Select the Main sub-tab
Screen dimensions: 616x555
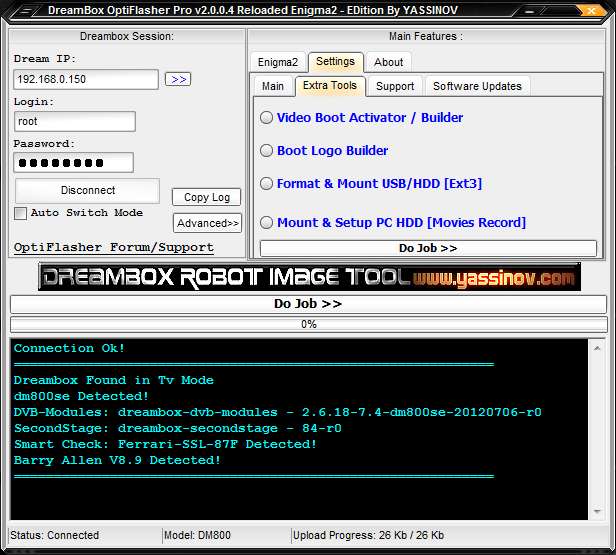click(273, 86)
